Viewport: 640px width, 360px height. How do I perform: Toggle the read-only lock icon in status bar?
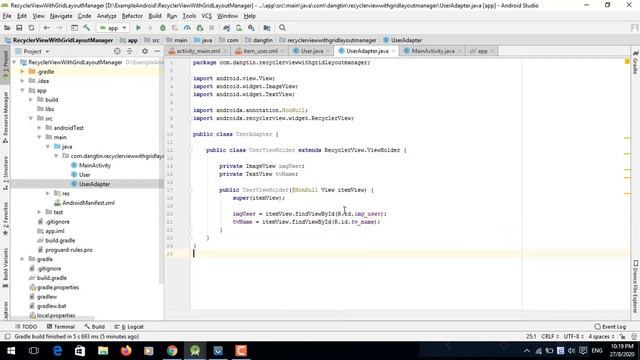622,337
